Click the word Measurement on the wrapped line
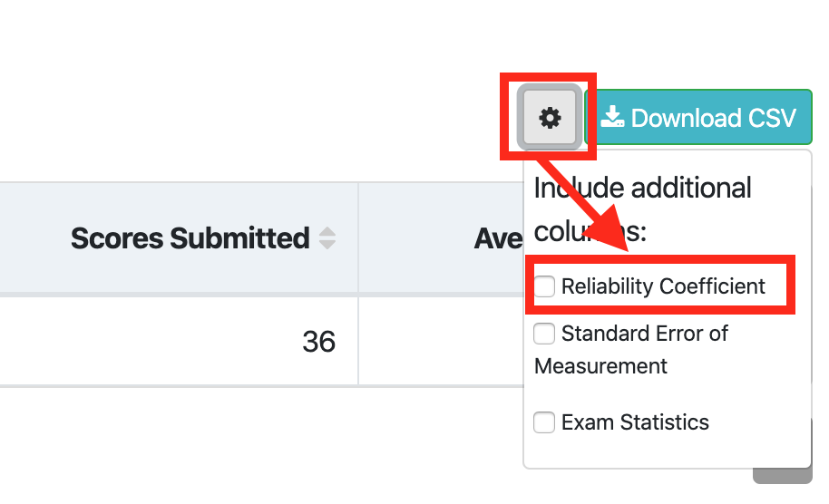 point(600,366)
